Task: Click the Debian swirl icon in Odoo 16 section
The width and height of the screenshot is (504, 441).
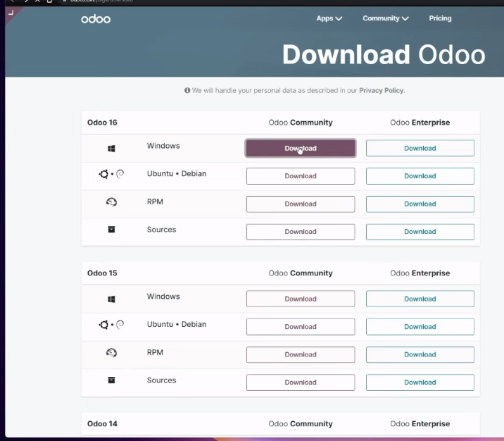Action: pos(120,174)
